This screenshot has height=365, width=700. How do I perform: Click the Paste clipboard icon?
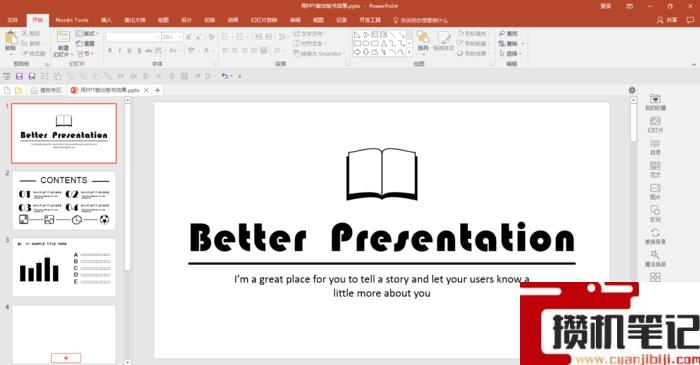tap(10, 38)
